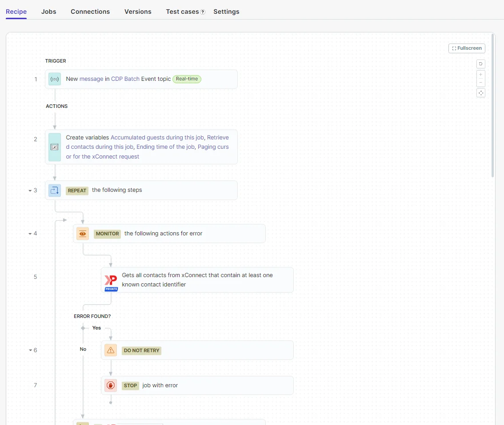Viewport: 504px width, 425px height.
Task: Open the Connections tab
Action: [x=90, y=12]
